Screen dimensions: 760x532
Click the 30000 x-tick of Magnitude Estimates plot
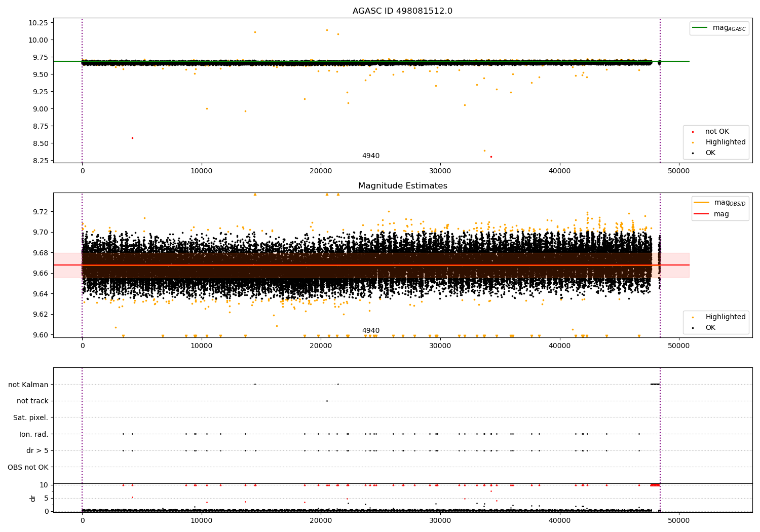pos(440,346)
